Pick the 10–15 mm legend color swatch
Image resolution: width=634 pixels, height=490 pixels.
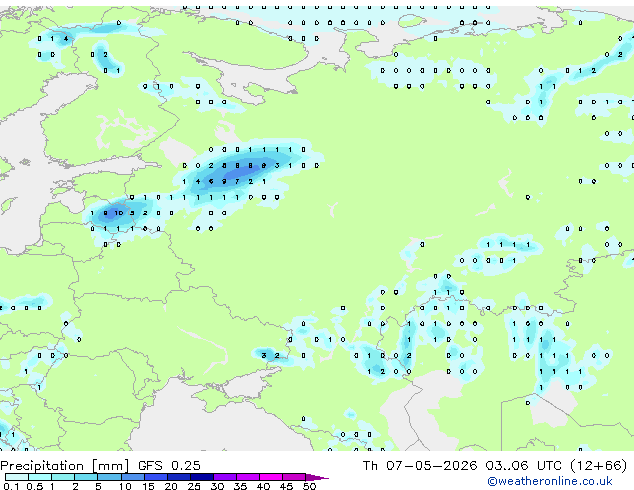point(132,477)
